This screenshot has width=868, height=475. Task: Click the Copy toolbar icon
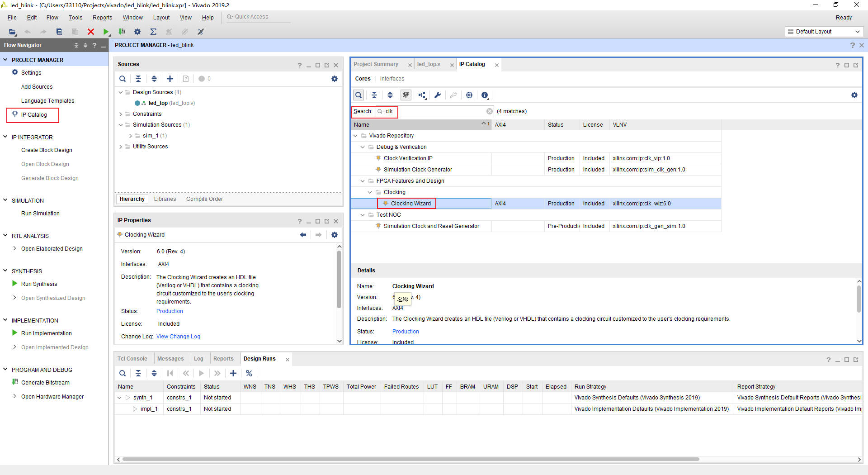point(59,32)
